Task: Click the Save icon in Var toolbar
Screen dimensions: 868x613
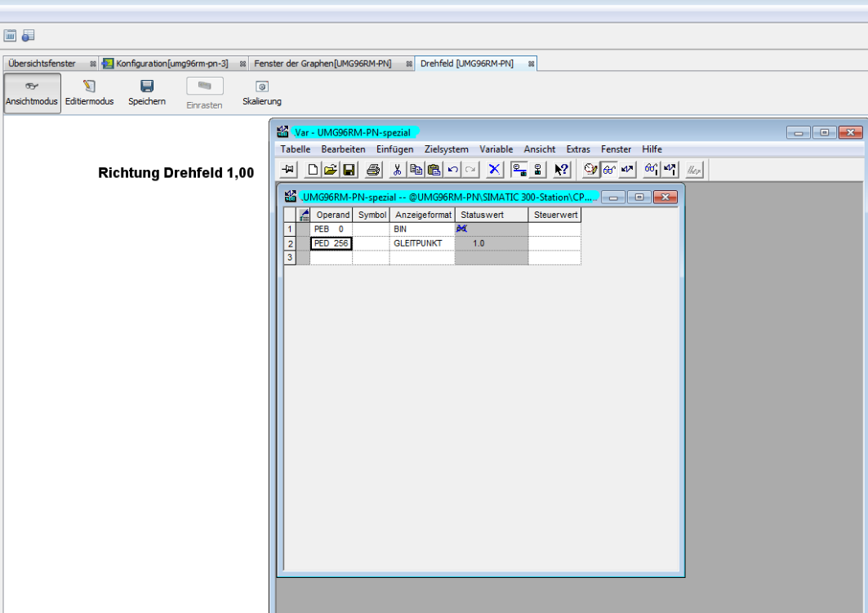Action: [349, 170]
